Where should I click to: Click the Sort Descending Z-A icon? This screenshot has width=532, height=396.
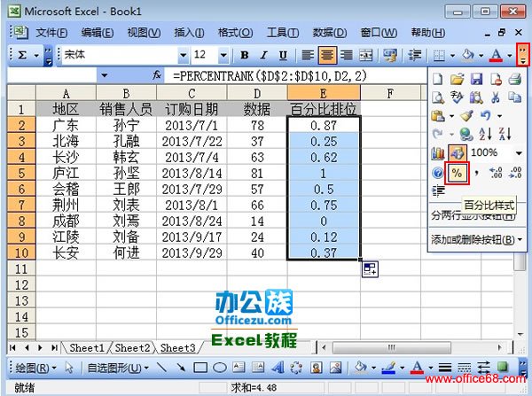pos(505,135)
